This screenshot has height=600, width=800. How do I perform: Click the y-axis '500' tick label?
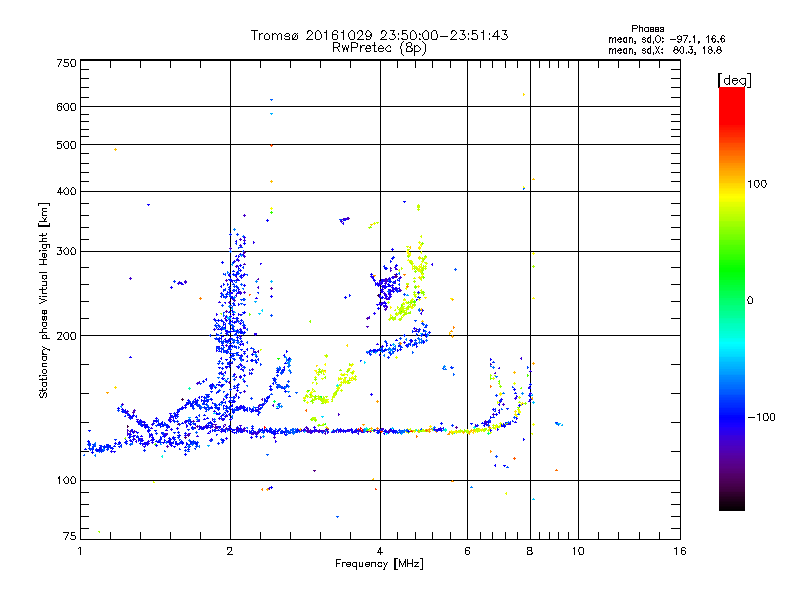click(x=66, y=145)
